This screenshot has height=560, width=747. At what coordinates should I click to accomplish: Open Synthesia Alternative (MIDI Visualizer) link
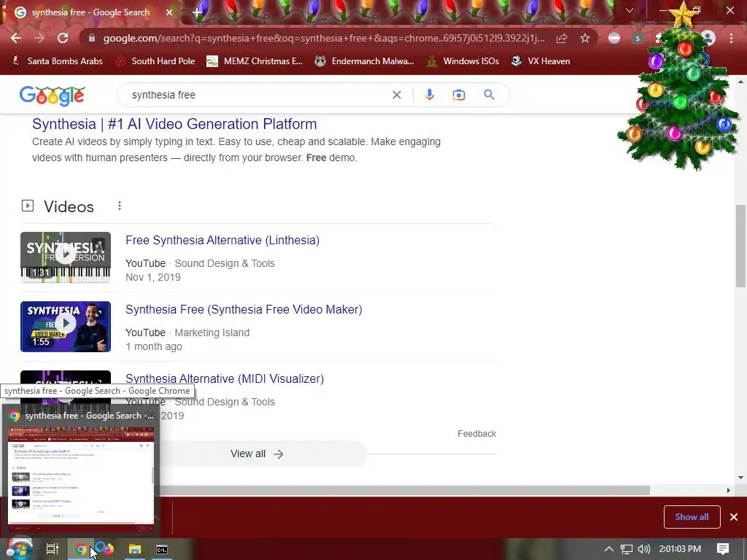coord(225,378)
